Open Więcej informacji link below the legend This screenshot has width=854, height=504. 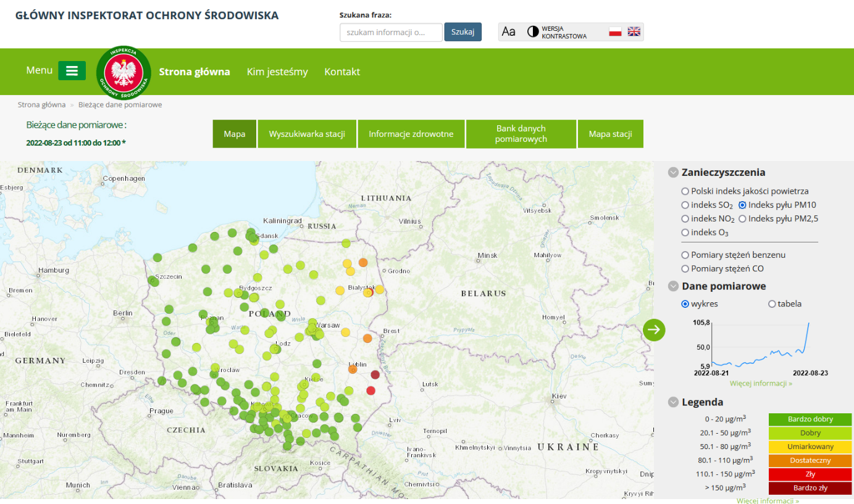(768, 500)
